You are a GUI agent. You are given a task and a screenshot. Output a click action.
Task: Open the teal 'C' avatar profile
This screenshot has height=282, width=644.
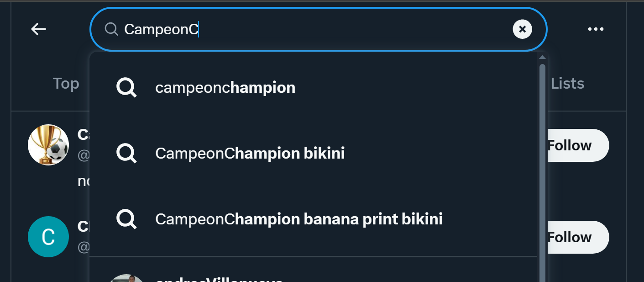click(48, 237)
